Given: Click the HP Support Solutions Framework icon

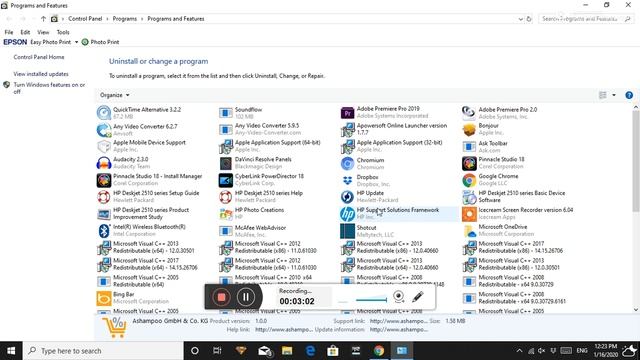Looking at the screenshot, I should tap(347, 213).
